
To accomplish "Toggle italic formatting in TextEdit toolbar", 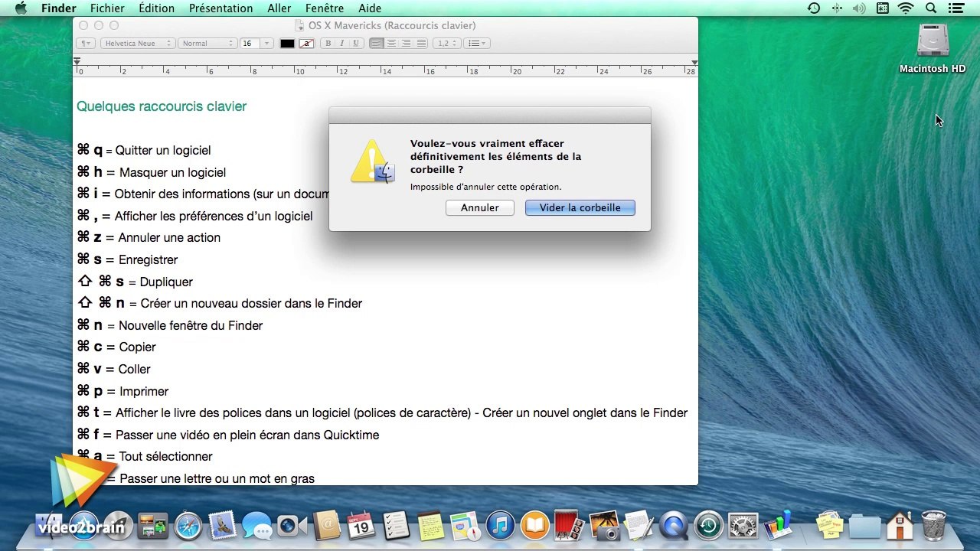I will [x=342, y=44].
